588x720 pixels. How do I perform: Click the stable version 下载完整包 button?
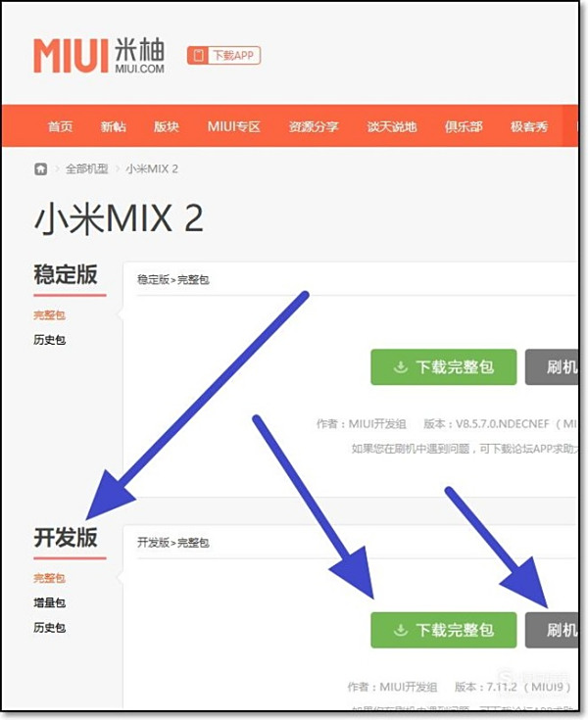(444, 367)
